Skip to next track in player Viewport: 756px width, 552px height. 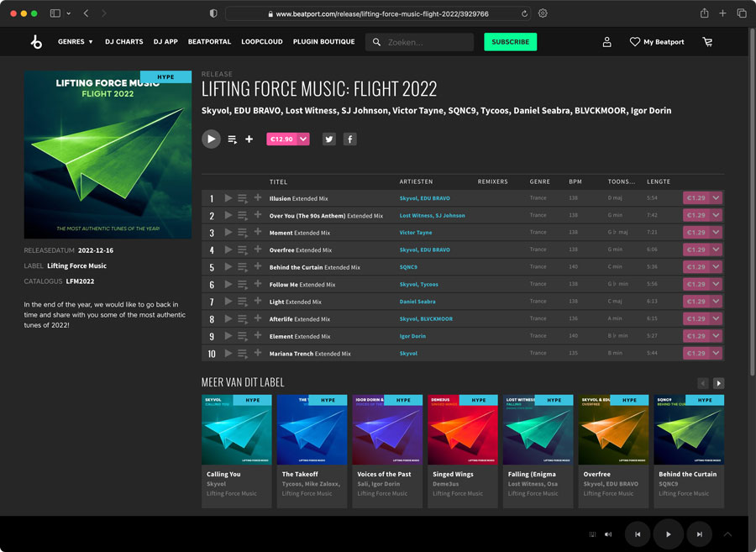[x=699, y=534]
